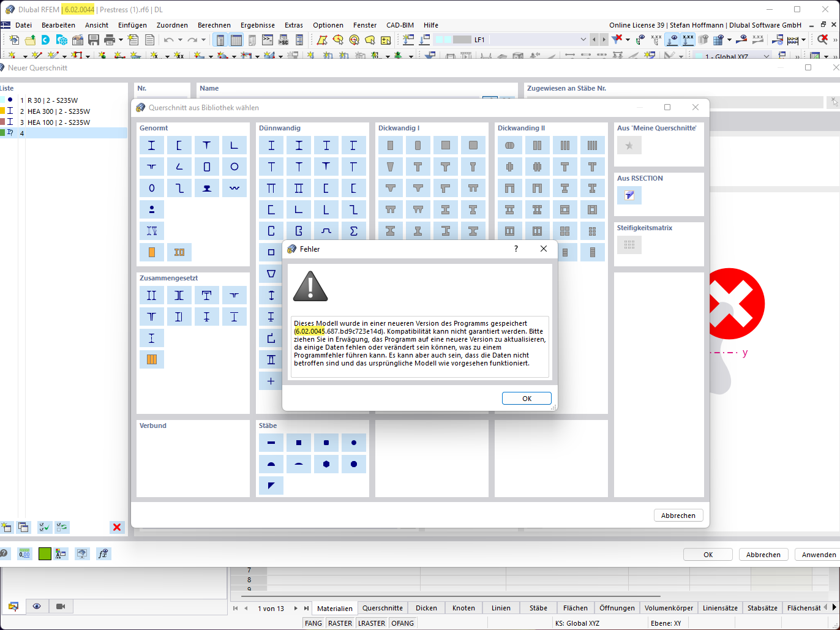Viewport: 840px width, 630px height.
Task: Click the fx formula icon
Action: pyautogui.click(x=103, y=554)
